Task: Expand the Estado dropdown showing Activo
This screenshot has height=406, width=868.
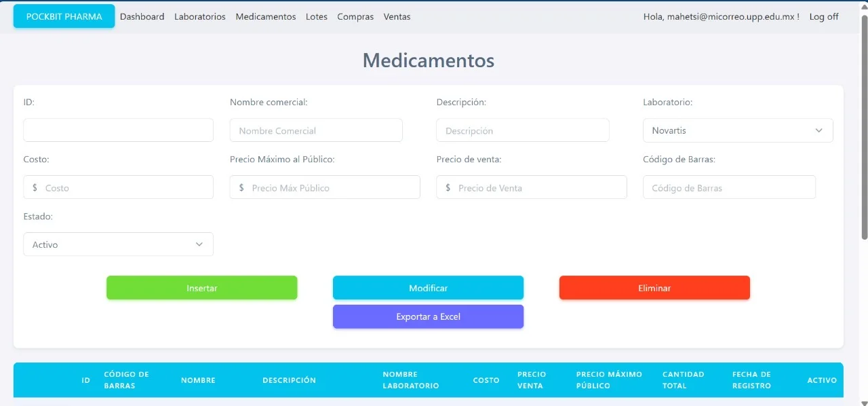Action: 118,244
